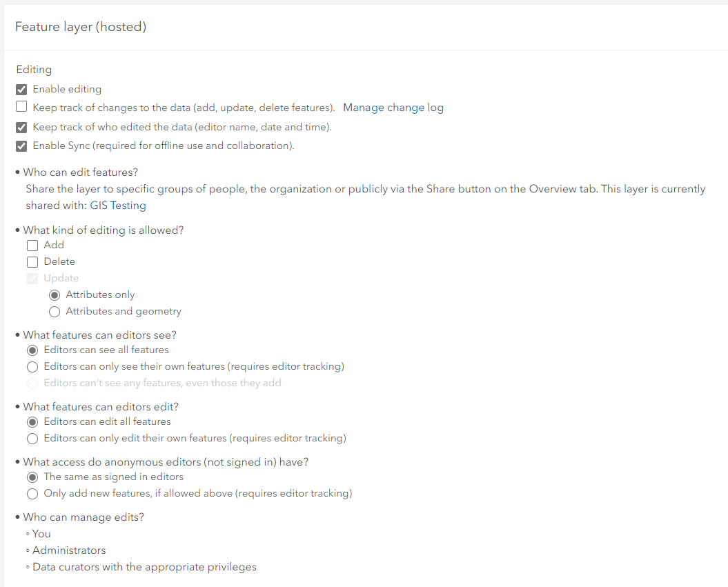Choose Only add new features option
This screenshot has width=728, height=587.
[32, 493]
